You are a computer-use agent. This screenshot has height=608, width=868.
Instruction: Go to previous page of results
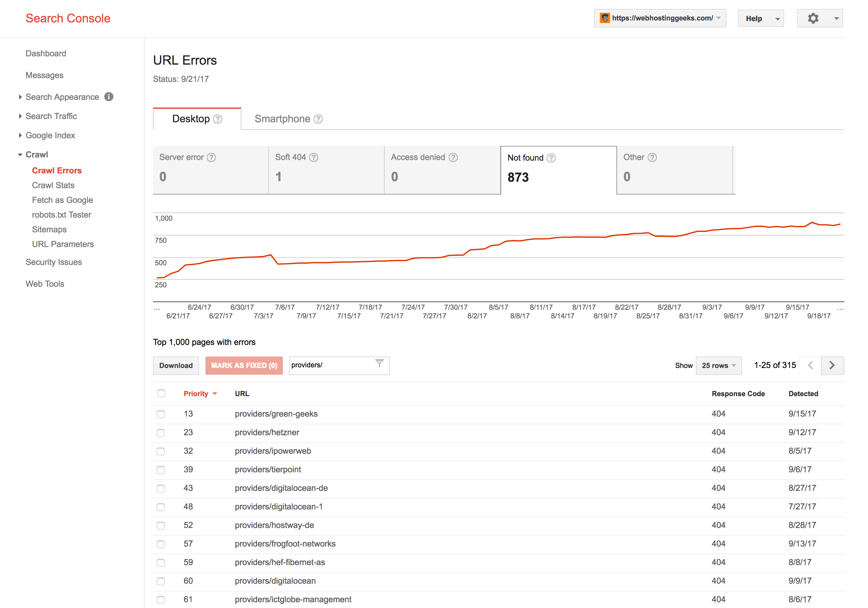tap(810, 365)
